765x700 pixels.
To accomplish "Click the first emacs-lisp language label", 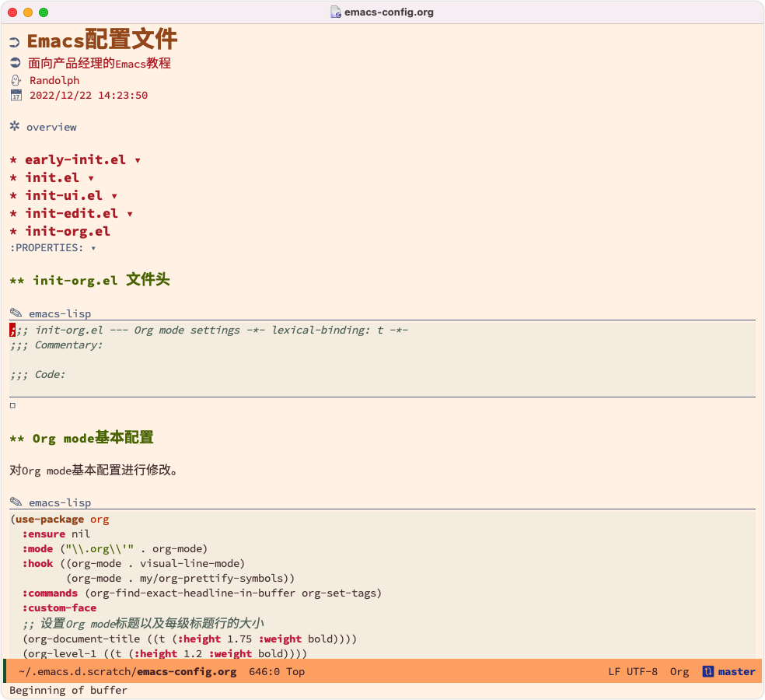I will coord(60,313).
